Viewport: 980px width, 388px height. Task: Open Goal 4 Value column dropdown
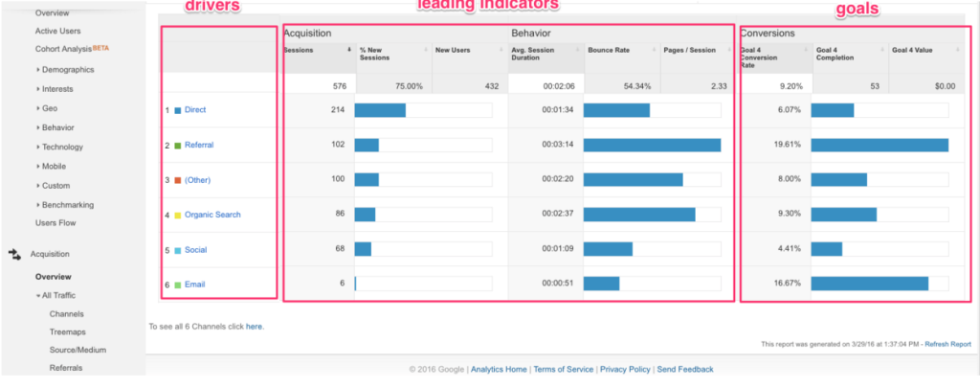point(959,50)
